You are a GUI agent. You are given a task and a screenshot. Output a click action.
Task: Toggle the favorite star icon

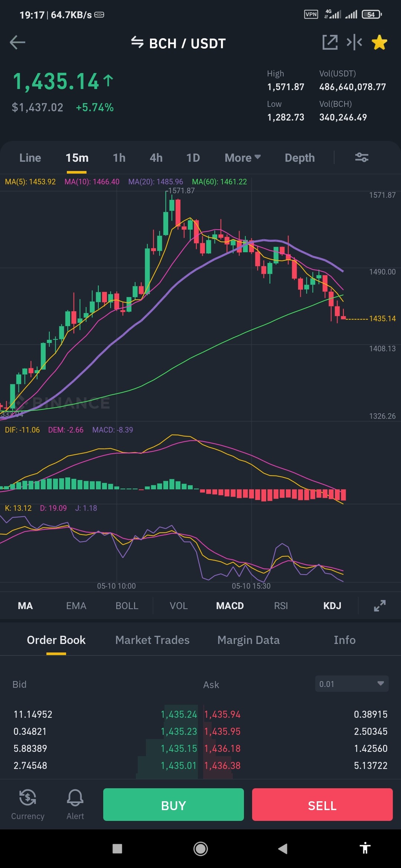point(379,42)
